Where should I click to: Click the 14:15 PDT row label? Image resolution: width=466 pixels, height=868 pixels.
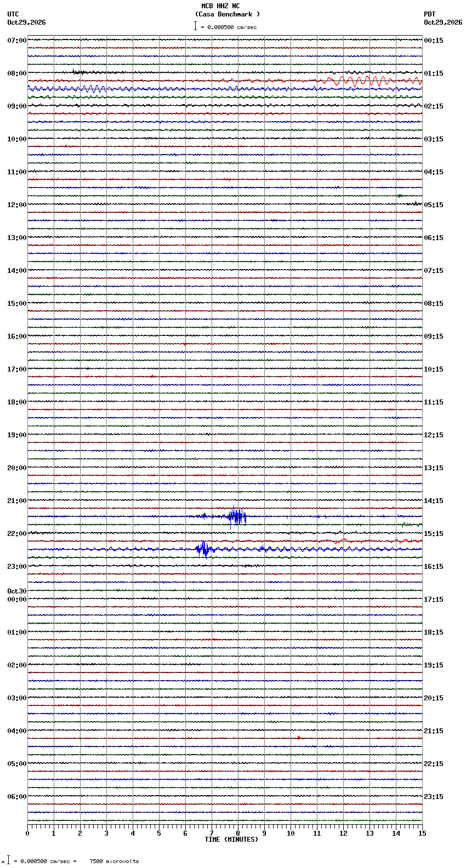click(434, 501)
